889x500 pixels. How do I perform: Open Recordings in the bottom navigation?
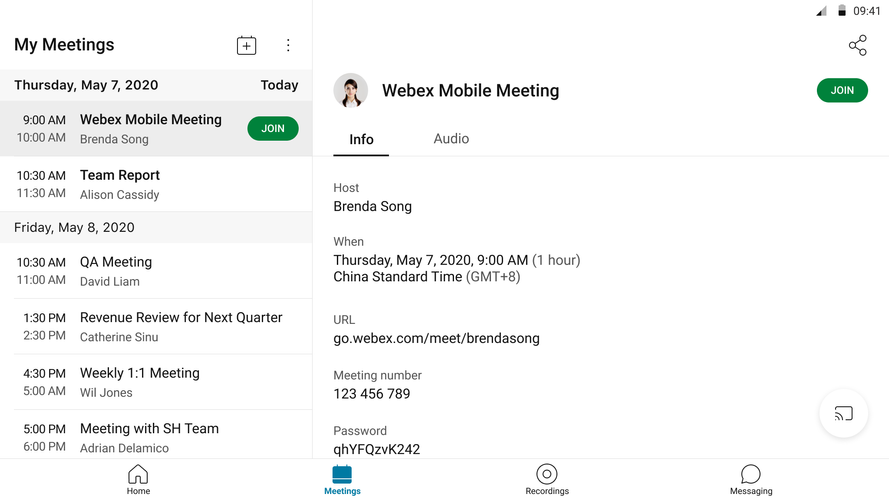tap(547, 480)
